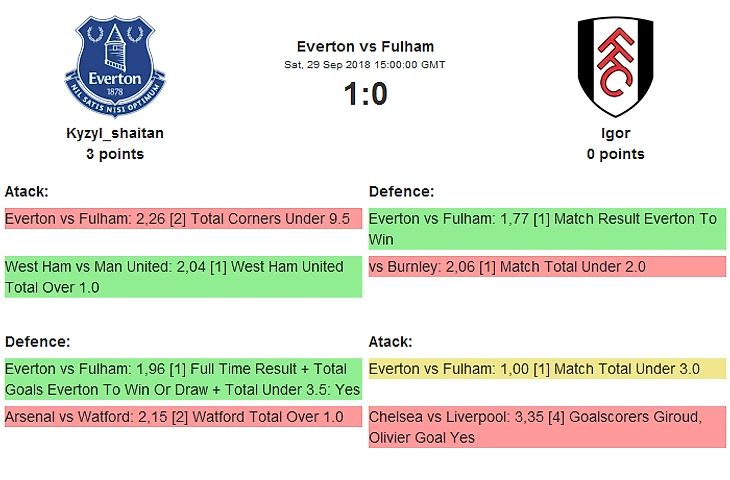Open the Kyzyl_shaitan player name
Image resolution: width=730 pixels, height=480 pixels.
115,133
